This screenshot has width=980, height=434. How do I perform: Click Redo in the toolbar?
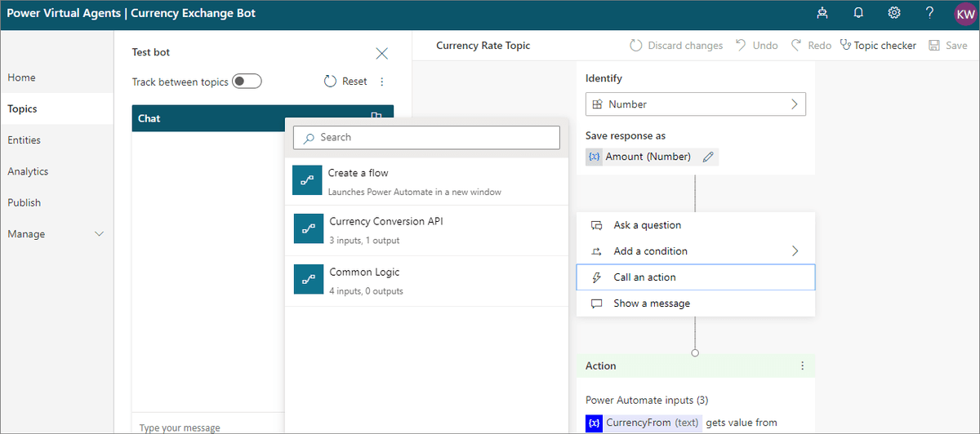point(810,46)
